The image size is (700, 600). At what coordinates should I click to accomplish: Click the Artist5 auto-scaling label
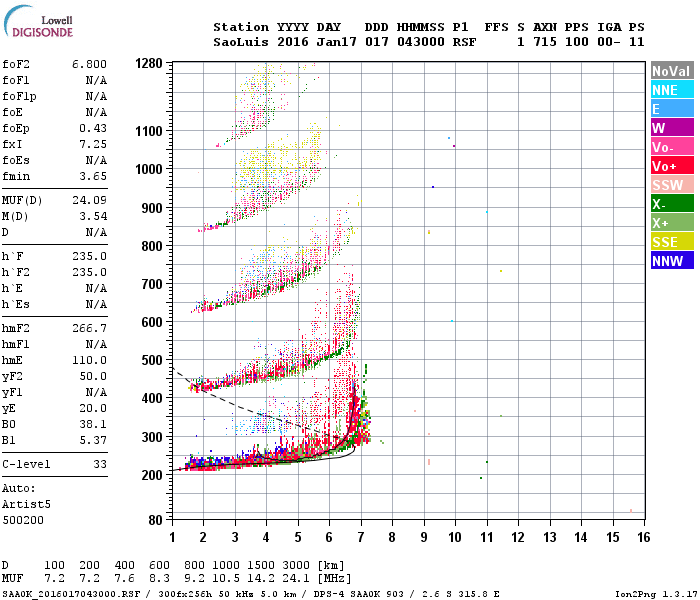26,504
